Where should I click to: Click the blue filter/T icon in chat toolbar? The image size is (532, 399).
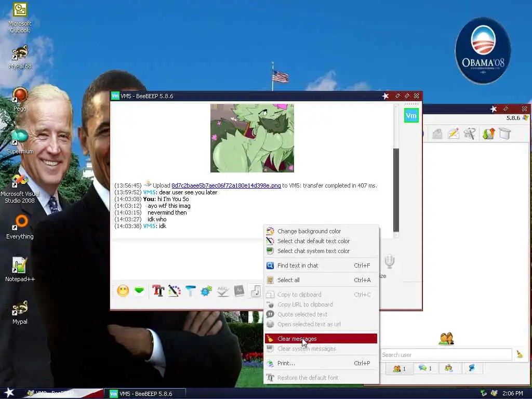pos(190,291)
